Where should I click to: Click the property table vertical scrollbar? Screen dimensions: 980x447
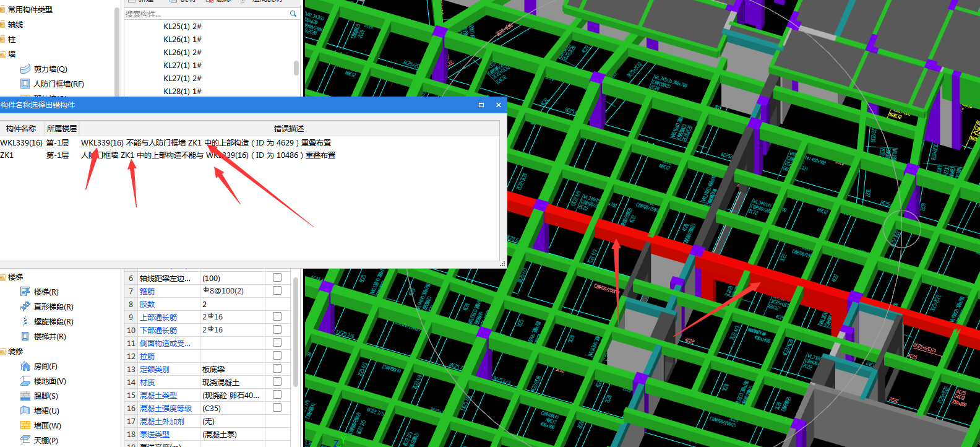296,331
